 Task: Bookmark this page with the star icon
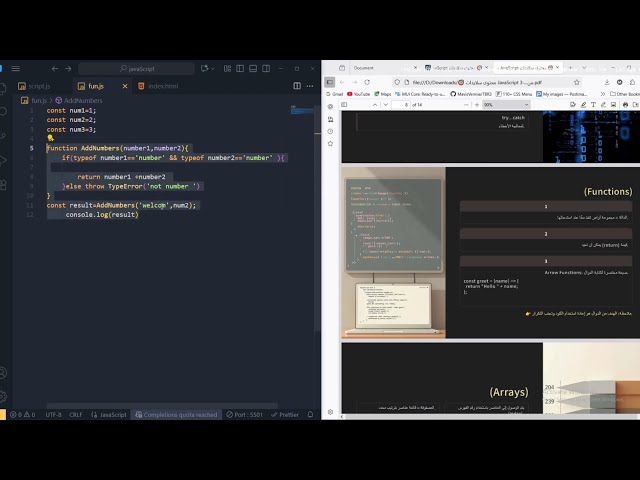(x=577, y=82)
